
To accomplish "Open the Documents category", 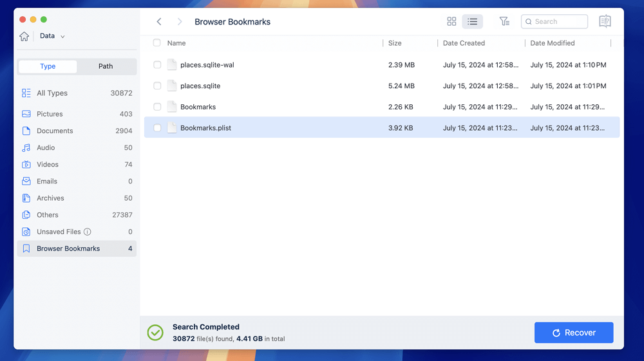I will (77, 131).
